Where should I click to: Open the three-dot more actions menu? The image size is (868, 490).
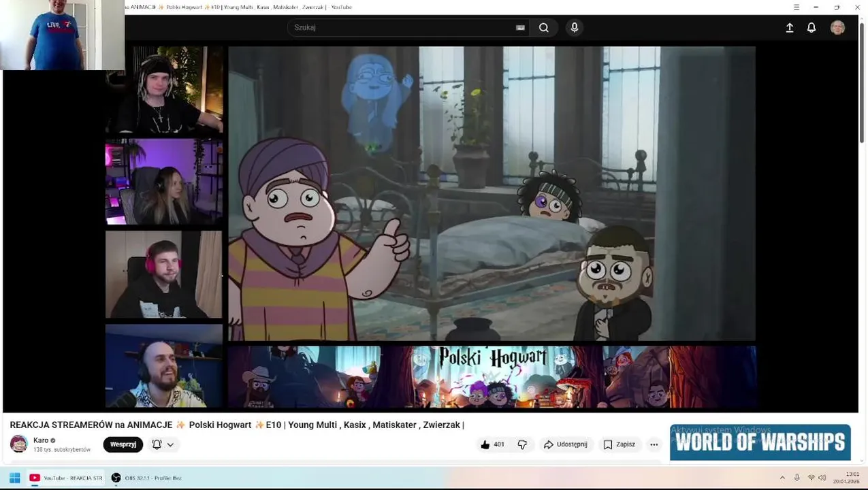tap(654, 444)
